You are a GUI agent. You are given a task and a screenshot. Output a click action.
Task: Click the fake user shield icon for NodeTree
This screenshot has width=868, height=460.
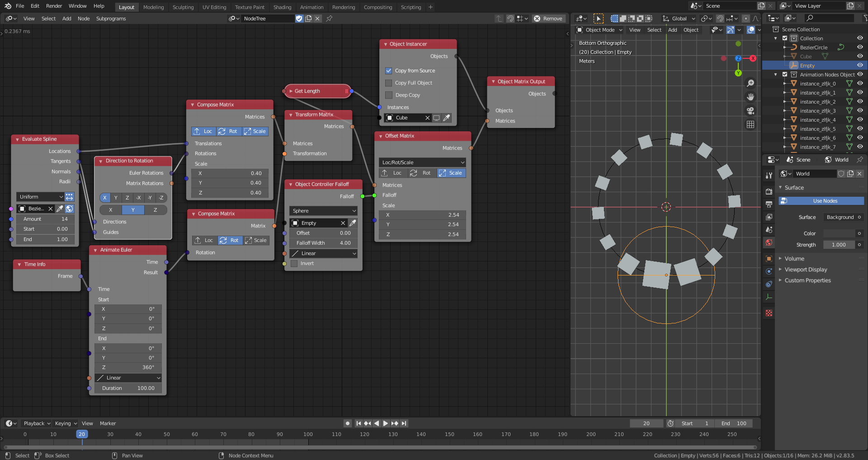299,19
